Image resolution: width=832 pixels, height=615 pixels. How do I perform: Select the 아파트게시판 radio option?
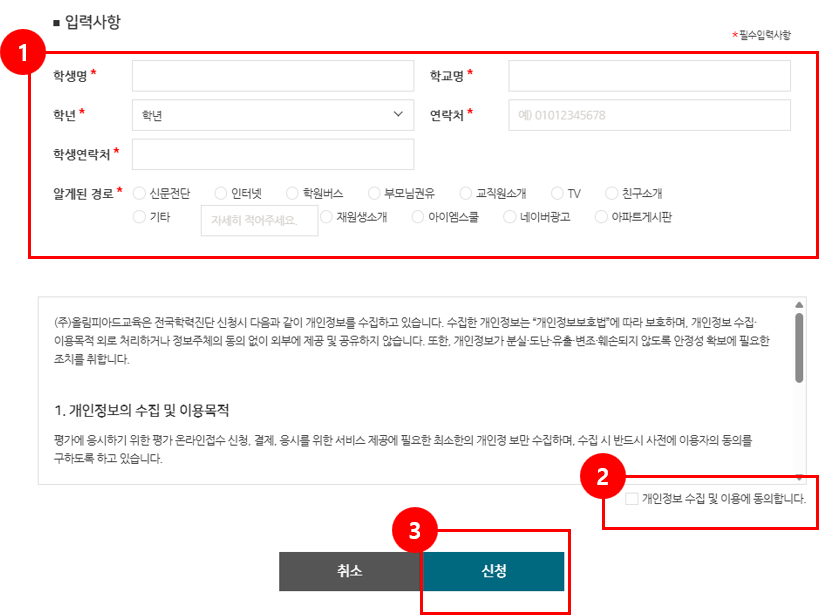(x=602, y=217)
